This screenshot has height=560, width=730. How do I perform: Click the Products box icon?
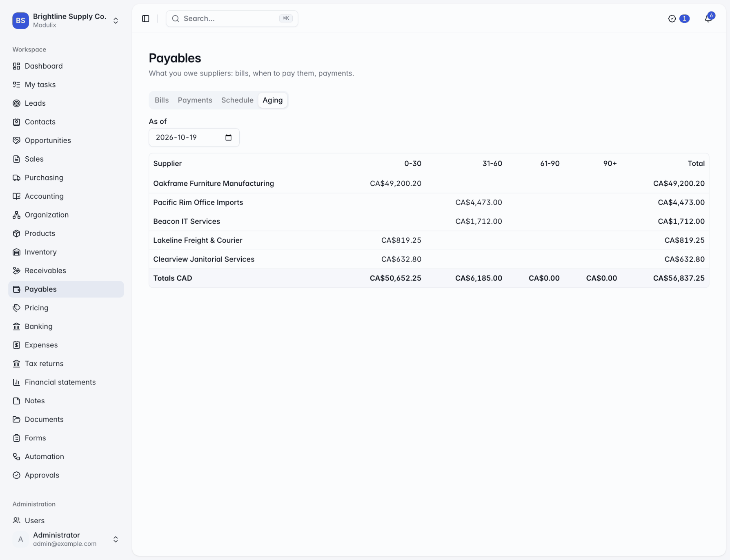pyautogui.click(x=16, y=233)
